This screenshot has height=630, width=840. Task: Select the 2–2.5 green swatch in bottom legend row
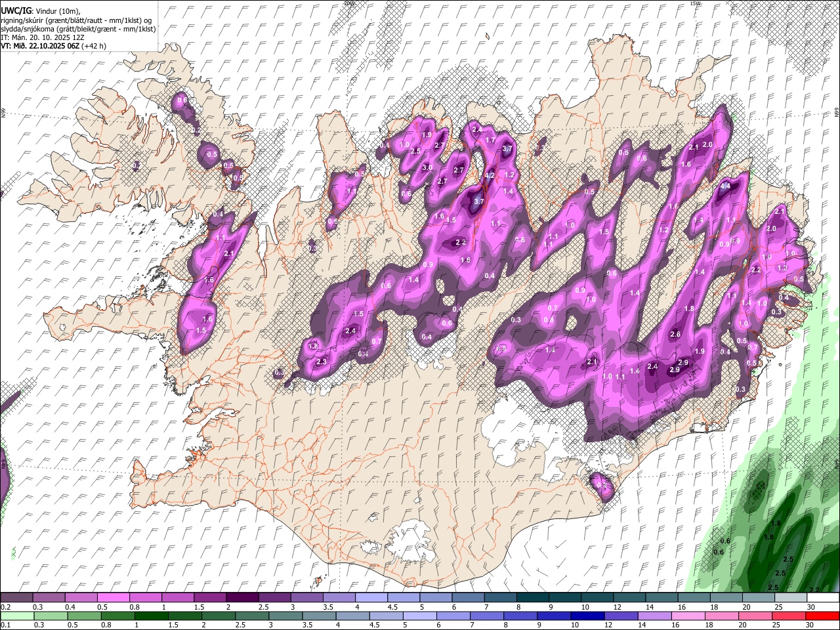(219, 616)
